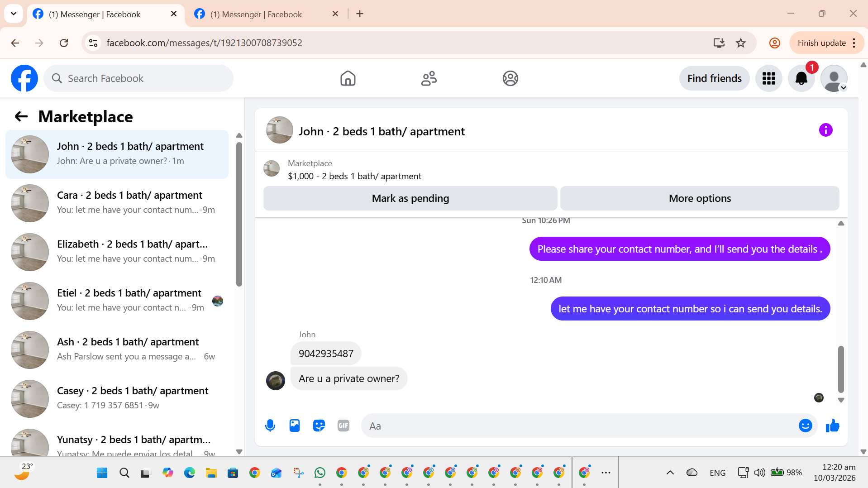Send a thumbs-up like
This screenshot has width=868, height=488.
(x=832, y=426)
